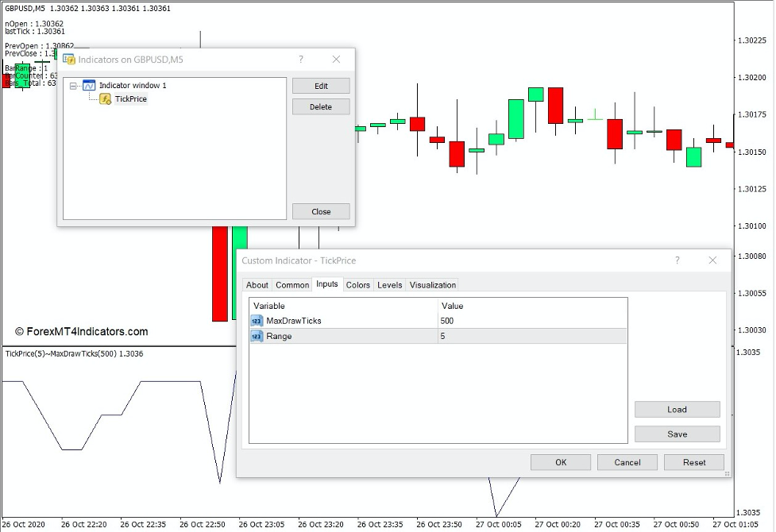776x532 pixels.
Task: Click the Range numeric variable icon
Action: (256, 336)
